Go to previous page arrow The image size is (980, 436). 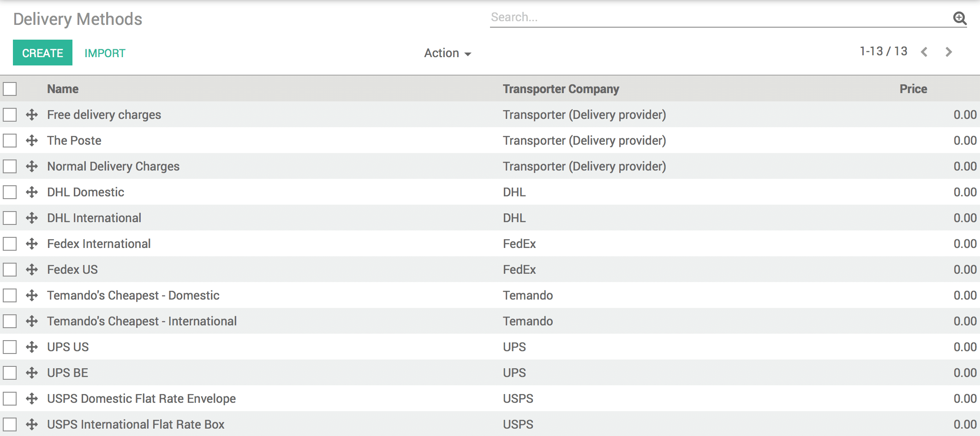[x=924, y=52]
